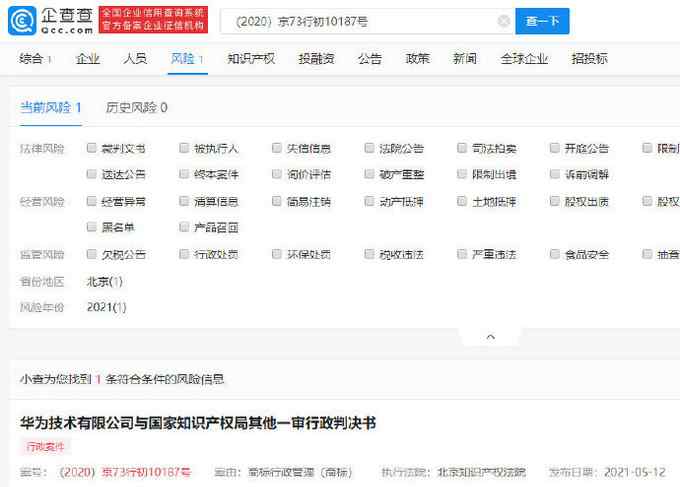Check the 食品安全 filter

[x=555, y=254]
